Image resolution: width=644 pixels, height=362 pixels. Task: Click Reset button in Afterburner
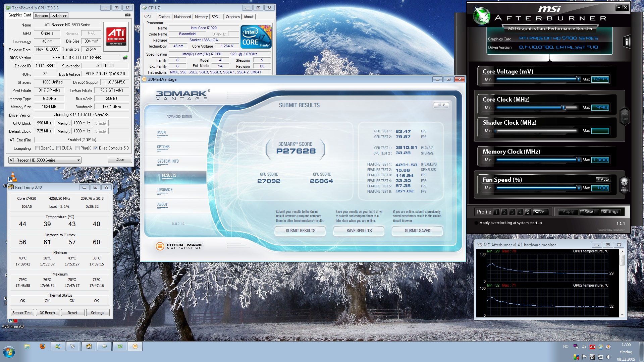tap(589, 212)
